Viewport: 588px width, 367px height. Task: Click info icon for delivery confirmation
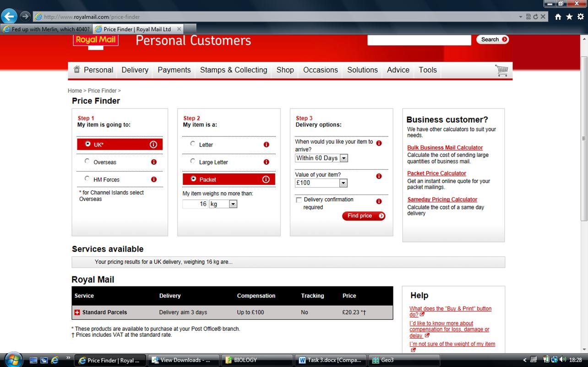tap(379, 201)
